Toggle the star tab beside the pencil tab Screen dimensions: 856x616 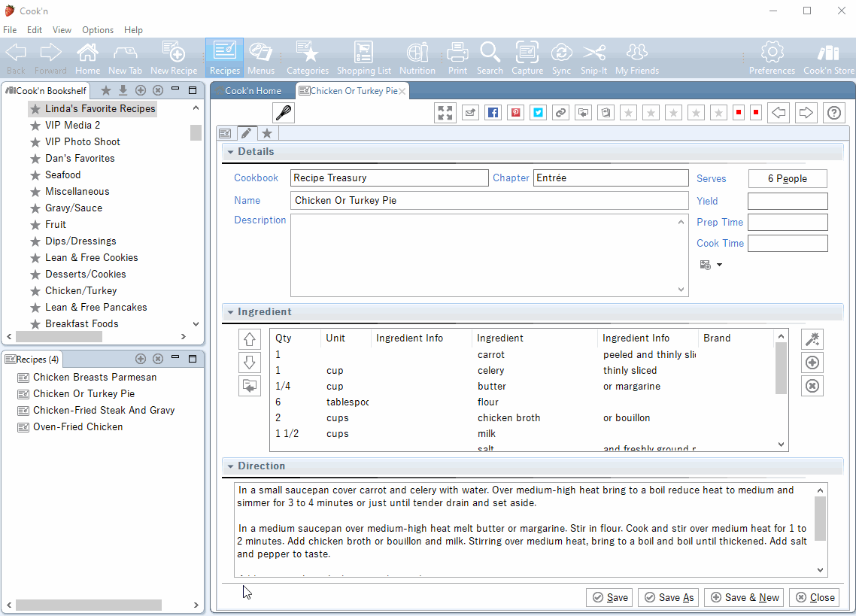(267, 133)
